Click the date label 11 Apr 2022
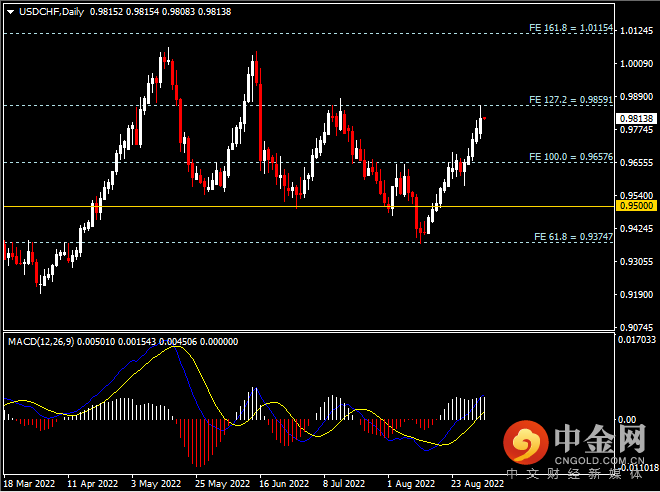660x492 pixels. point(93,484)
